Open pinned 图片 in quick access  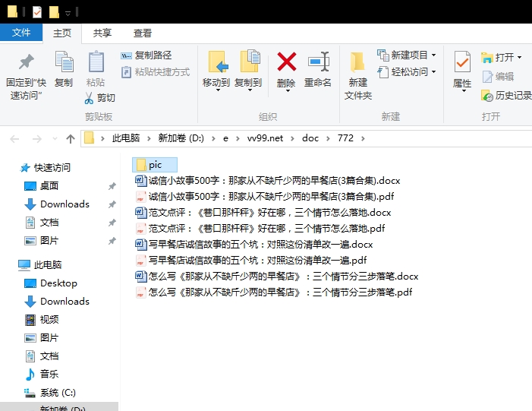click(42, 241)
